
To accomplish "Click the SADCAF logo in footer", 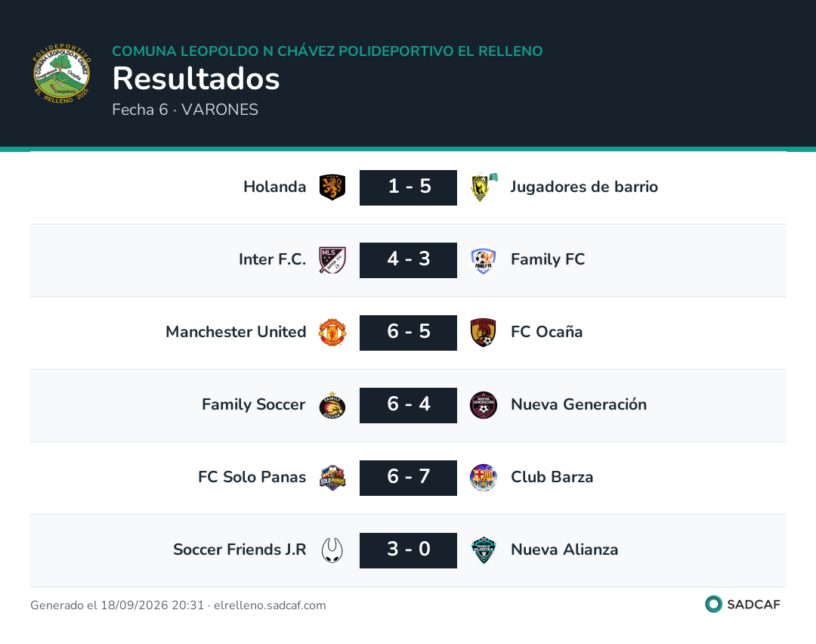I will pos(743,604).
